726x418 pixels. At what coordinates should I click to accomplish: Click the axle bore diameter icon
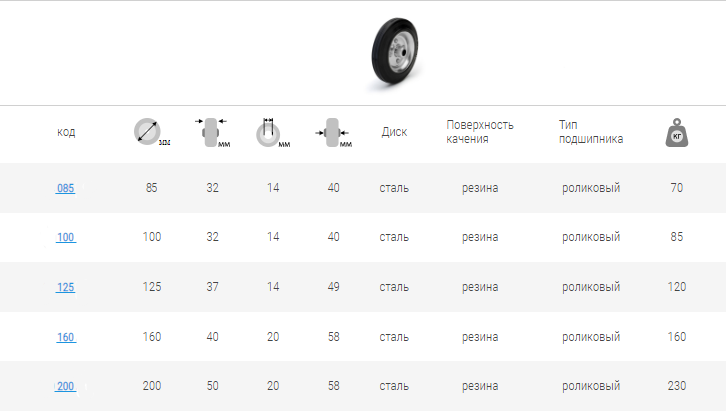pos(268,133)
